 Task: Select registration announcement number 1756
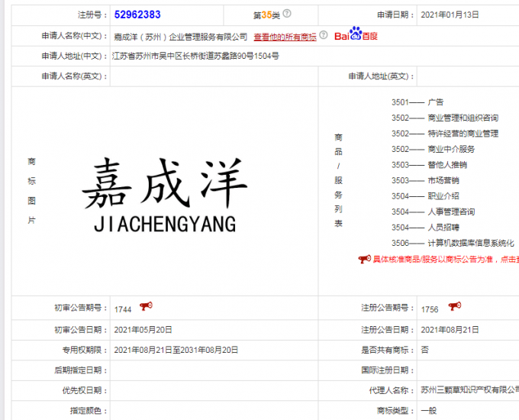[430, 309]
